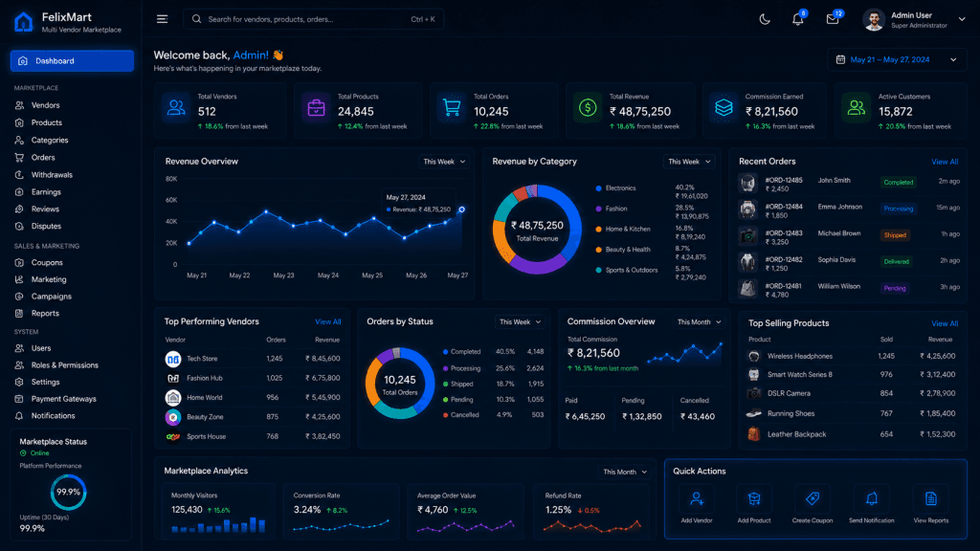
Task: Click the Settings gear sidebar icon
Action: (x=19, y=382)
